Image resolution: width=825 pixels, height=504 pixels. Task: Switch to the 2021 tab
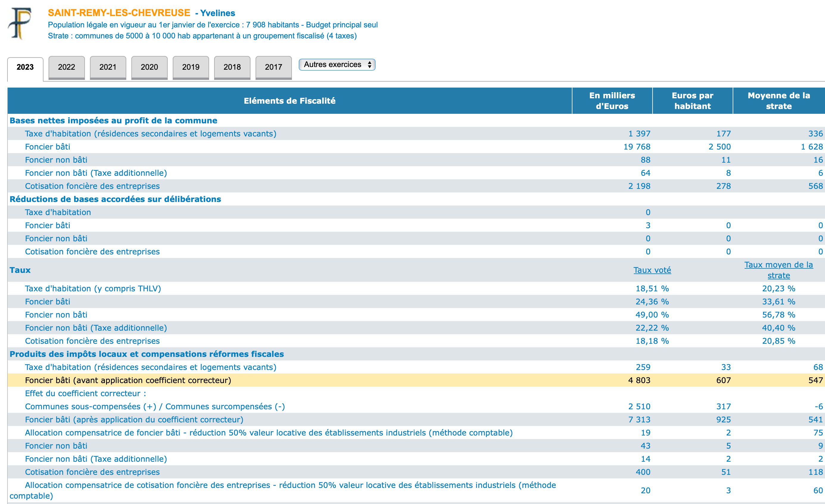(x=108, y=67)
